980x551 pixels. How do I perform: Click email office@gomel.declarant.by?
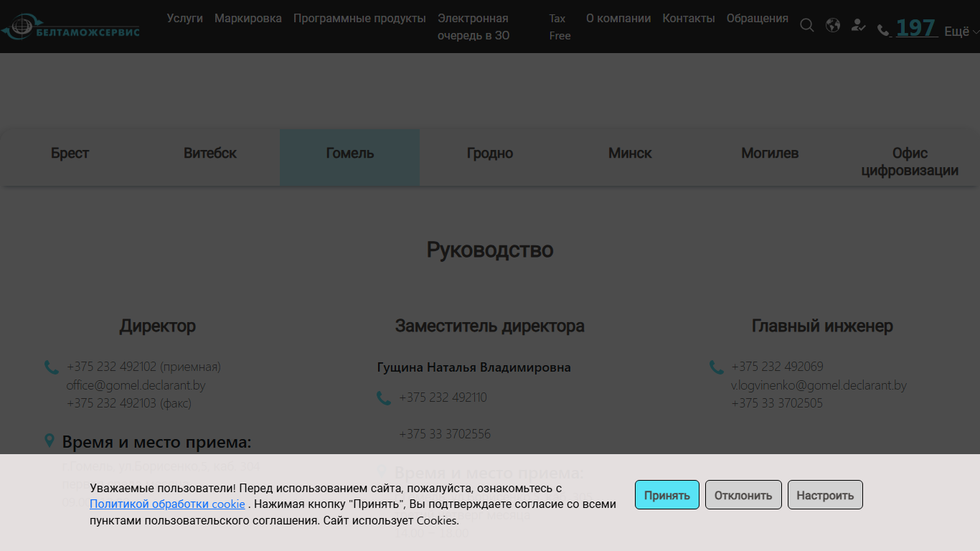point(136,385)
